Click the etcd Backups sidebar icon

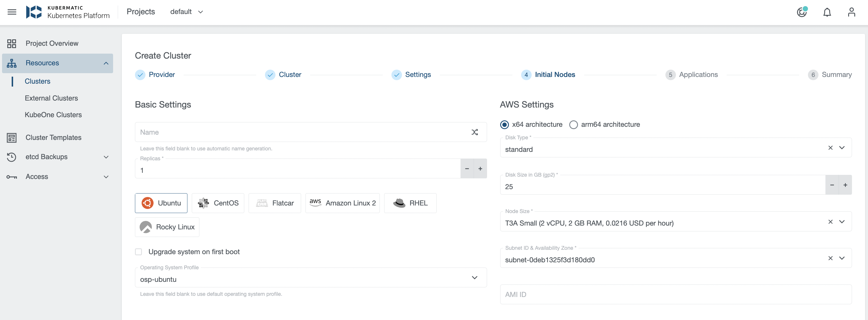point(12,156)
